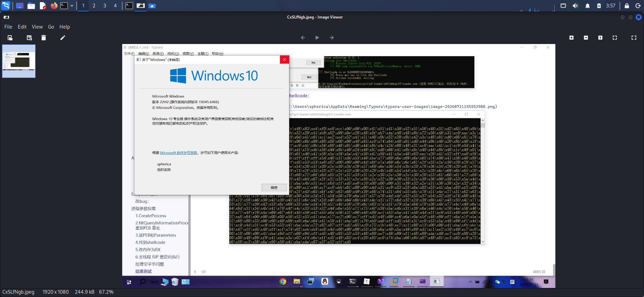This screenshot has width=644, height=297.
Task: Enter fullscreen mode
Action: click(634, 38)
